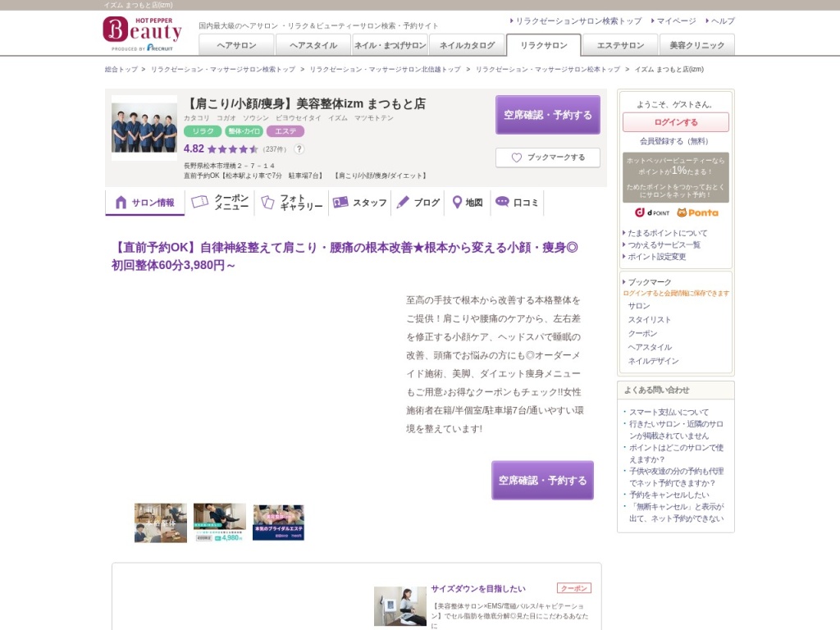Open the フォトギャラリー tab
The height and width of the screenshot is (630, 840).
click(x=292, y=203)
